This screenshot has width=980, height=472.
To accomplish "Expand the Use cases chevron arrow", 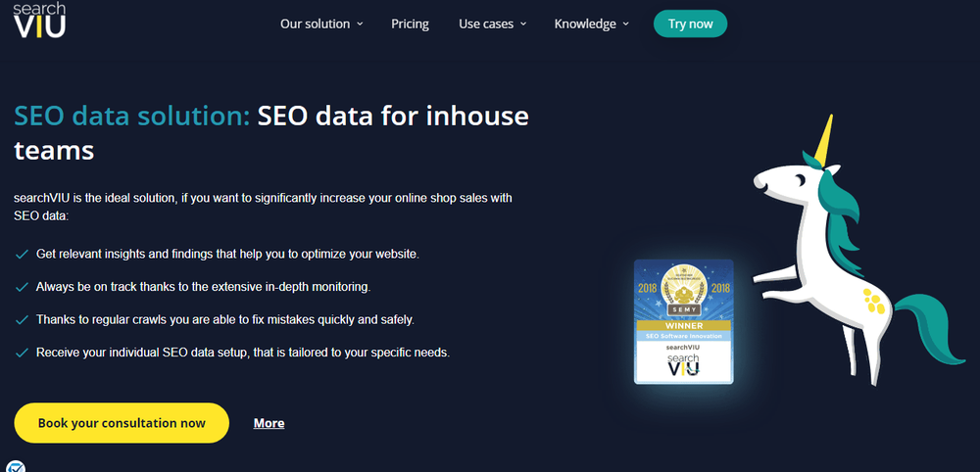I will [523, 24].
